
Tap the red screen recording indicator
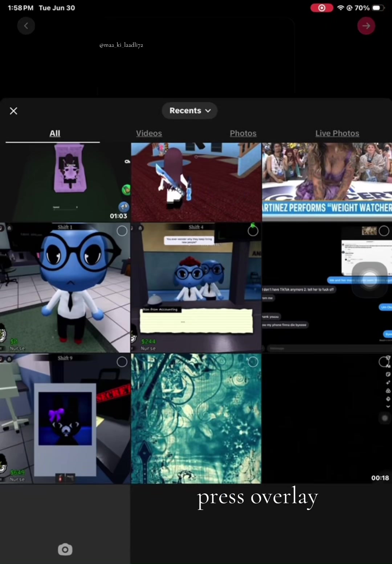pyautogui.click(x=322, y=8)
